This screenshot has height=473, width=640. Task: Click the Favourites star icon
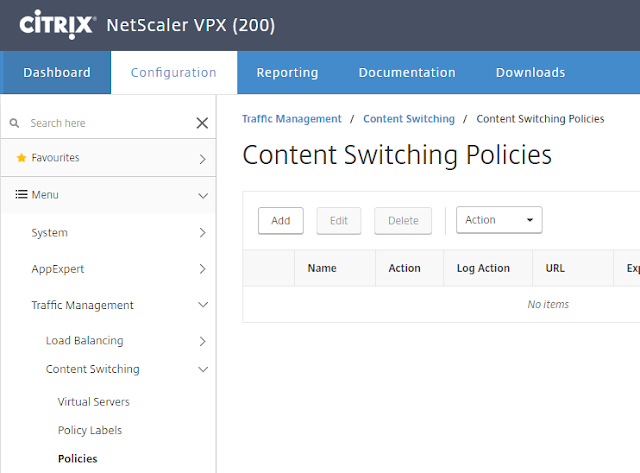(x=21, y=158)
